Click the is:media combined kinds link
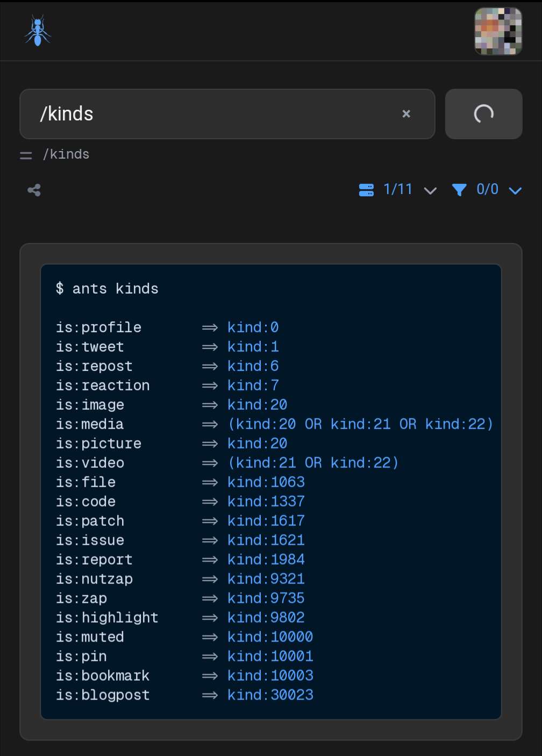 [x=360, y=424]
